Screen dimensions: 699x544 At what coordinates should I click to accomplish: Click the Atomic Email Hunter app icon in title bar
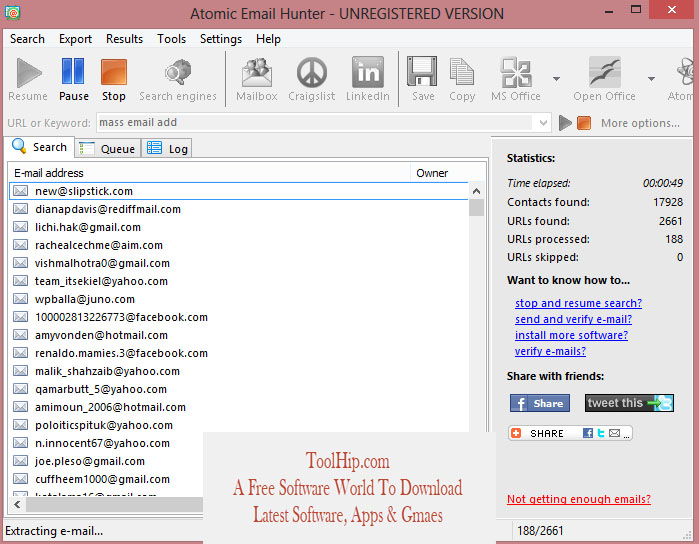(x=12, y=12)
